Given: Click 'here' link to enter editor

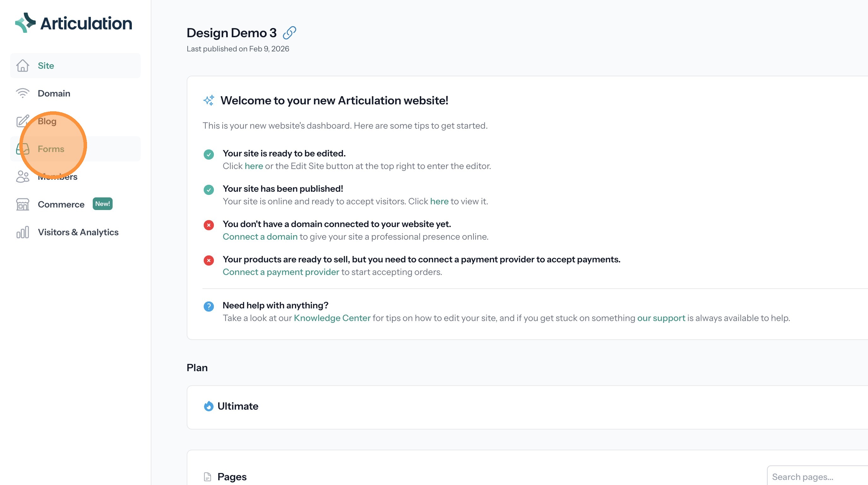Looking at the screenshot, I should click(x=254, y=166).
